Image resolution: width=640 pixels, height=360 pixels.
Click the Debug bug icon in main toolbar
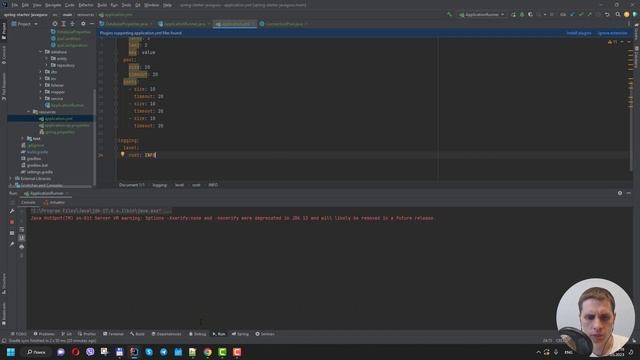click(x=522, y=15)
